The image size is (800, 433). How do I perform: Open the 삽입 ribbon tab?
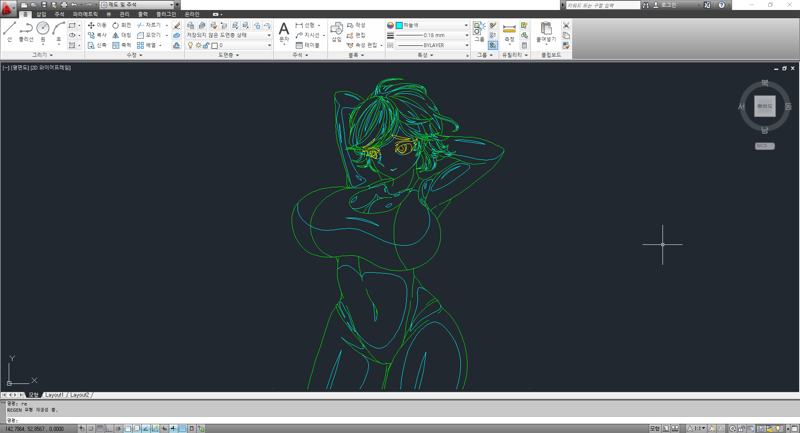[41, 14]
